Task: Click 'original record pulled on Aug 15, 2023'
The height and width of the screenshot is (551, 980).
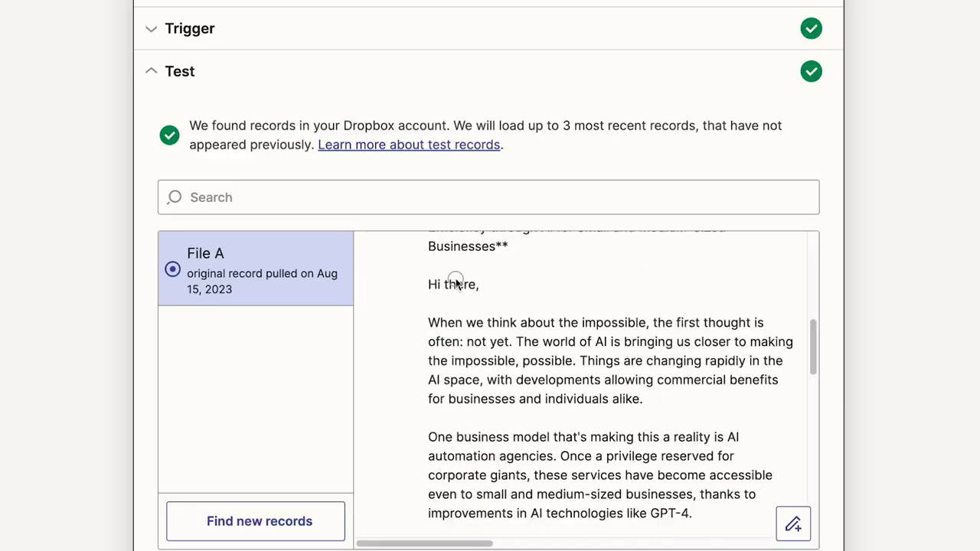Action: point(262,281)
